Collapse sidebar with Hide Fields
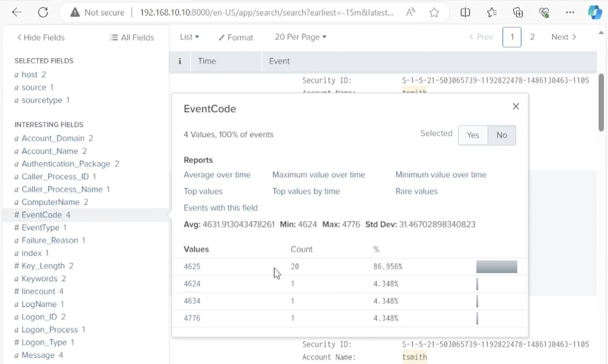The height and width of the screenshot is (364, 608). click(x=41, y=37)
